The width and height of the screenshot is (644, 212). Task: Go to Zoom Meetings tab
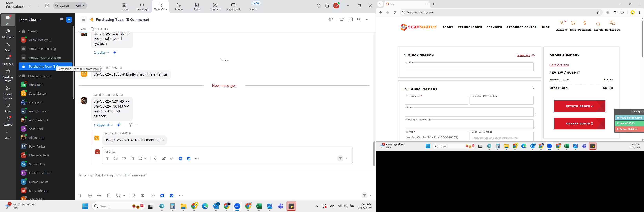coord(142,7)
